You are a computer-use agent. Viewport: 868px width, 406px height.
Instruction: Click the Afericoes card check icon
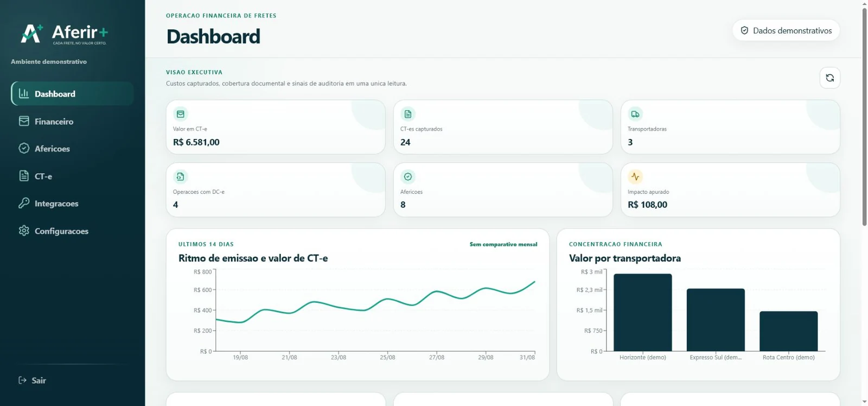408,176
